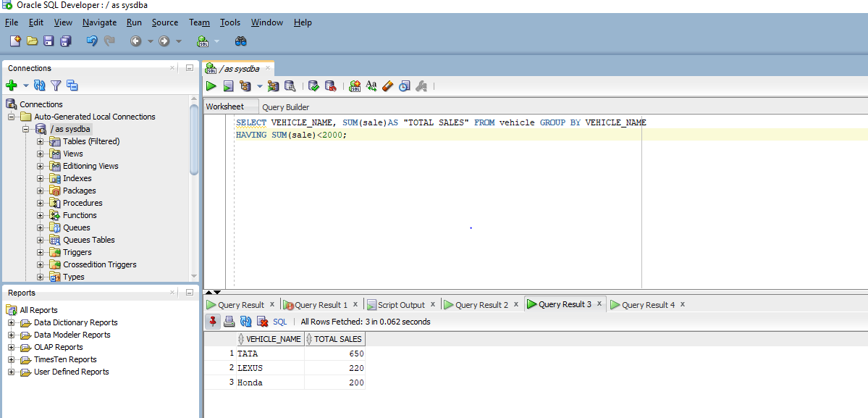Open the New Connection dropdown arrow
Viewport: 868px width, 418px height.
pos(26,85)
